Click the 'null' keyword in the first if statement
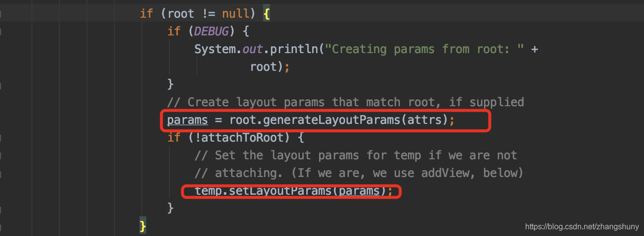The image size is (644, 236). 236,14
